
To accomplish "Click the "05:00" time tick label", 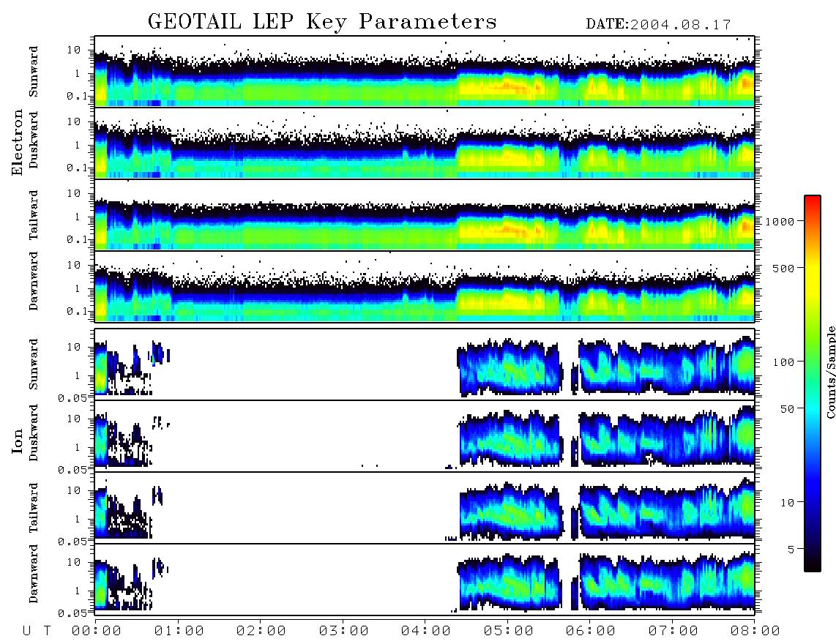I will click(x=509, y=631).
